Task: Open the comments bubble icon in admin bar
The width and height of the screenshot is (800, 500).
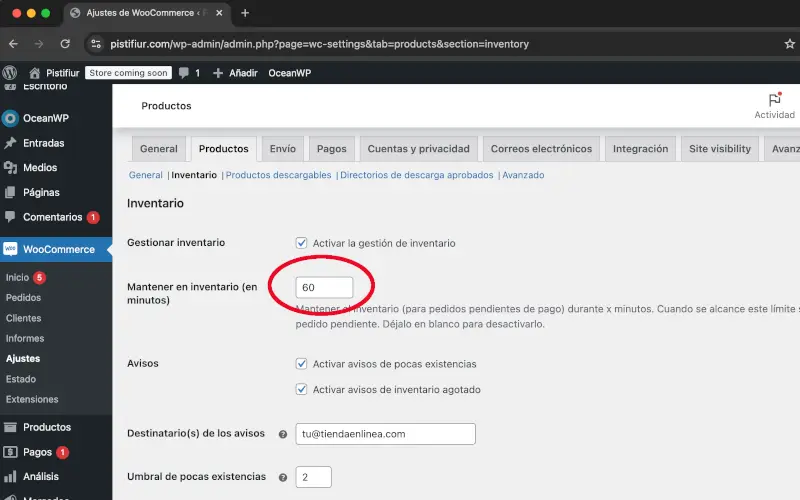Action: [x=184, y=73]
